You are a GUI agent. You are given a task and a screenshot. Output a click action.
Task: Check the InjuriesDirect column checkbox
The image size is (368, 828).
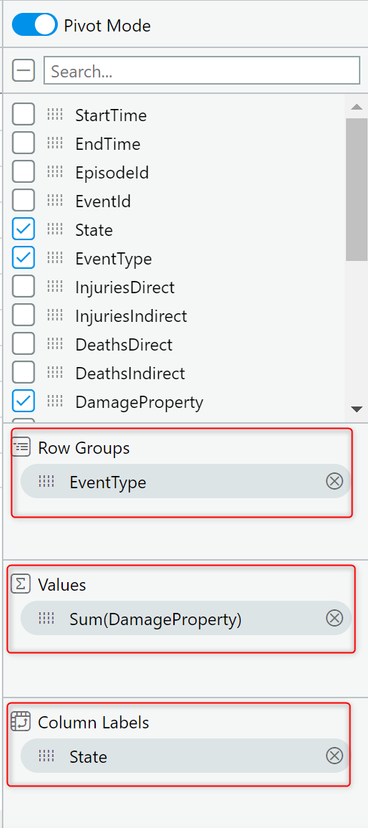click(x=23, y=287)
